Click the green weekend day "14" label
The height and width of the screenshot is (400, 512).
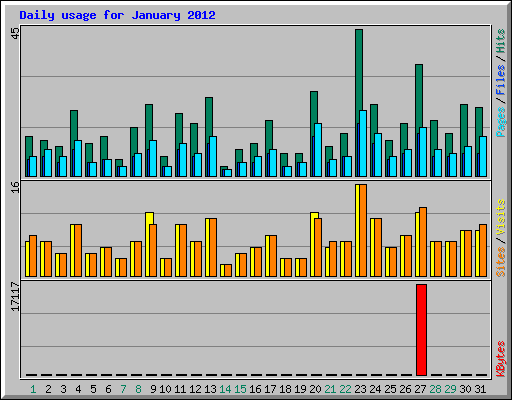pos(225,389)
